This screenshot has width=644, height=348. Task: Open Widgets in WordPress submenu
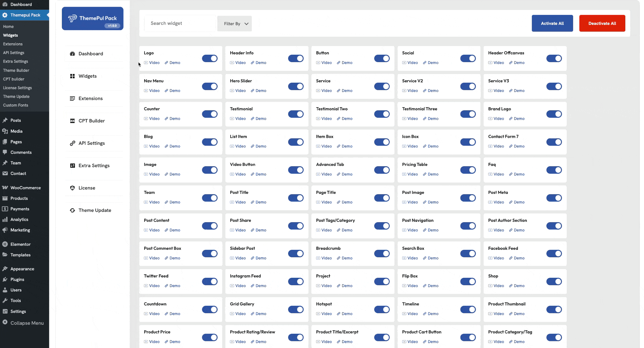10,35
